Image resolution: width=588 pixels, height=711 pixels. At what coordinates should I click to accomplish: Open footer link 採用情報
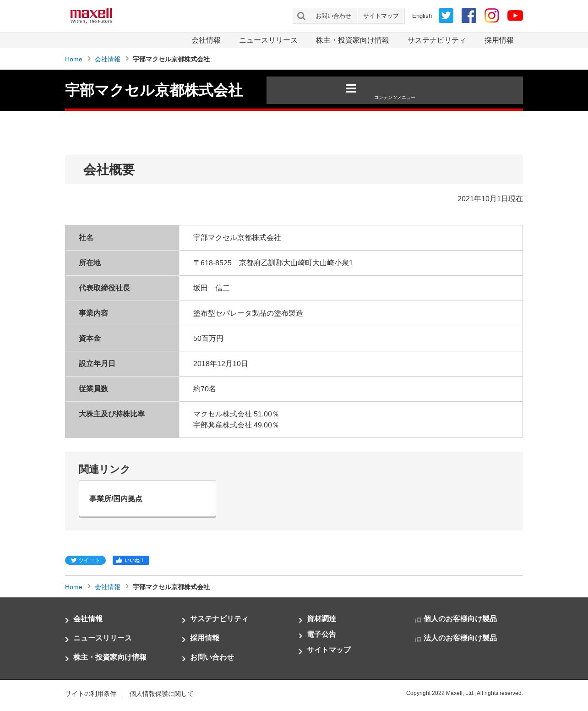[205, 638]
